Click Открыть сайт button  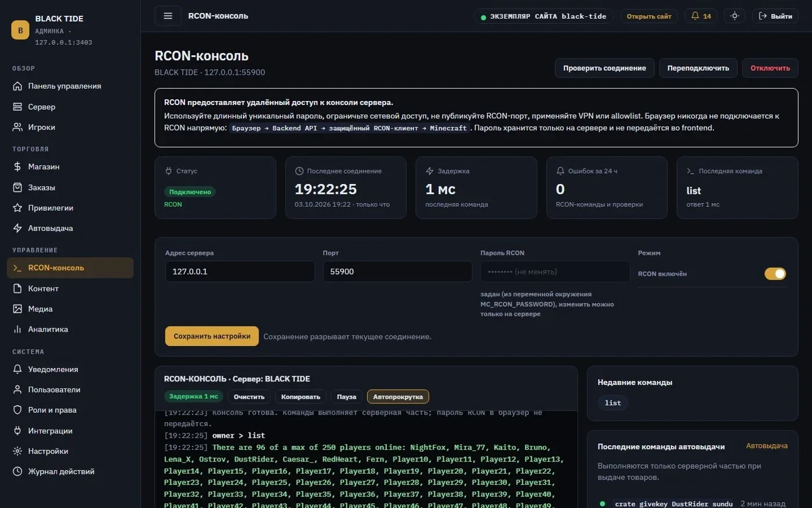coord(649,16)
